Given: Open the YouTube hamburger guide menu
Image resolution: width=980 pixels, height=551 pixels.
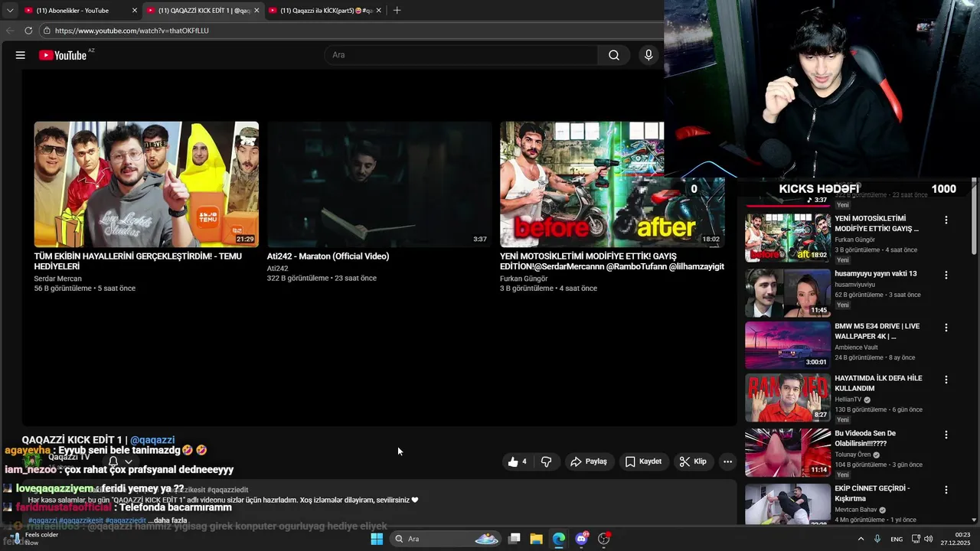Looking at the screenshot, I should [x=21, y=55].
